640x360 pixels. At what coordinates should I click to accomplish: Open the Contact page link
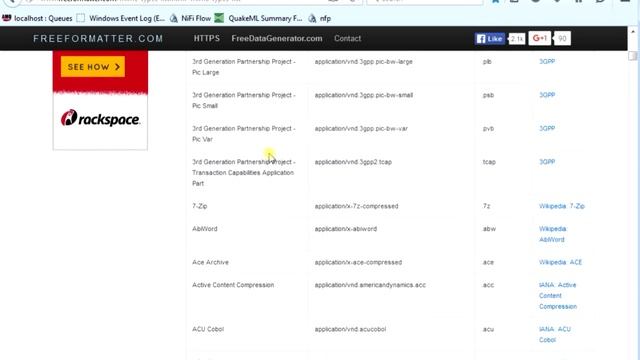coord(347,38)
